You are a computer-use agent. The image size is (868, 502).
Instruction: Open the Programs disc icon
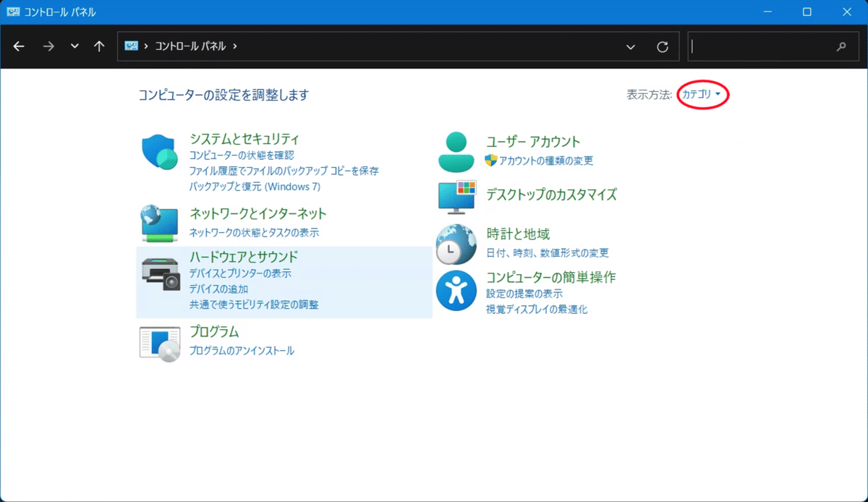(160, 344)
